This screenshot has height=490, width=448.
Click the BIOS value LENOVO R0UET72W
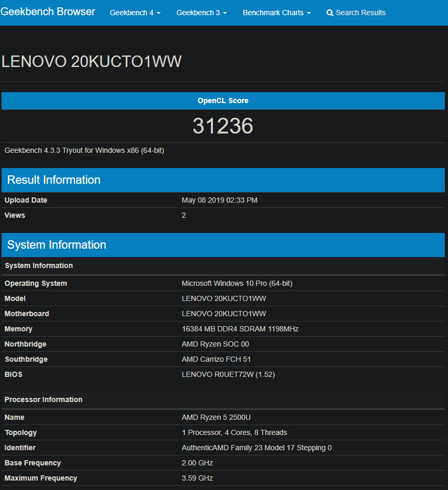pyautogui.click(x=228, y=374)
